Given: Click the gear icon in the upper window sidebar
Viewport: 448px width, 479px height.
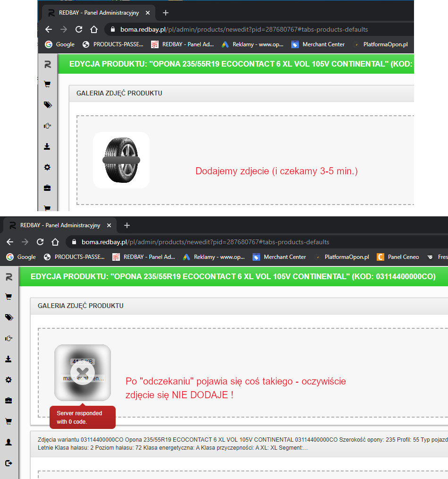Looking at the screenshot, I should coord(47,167).
